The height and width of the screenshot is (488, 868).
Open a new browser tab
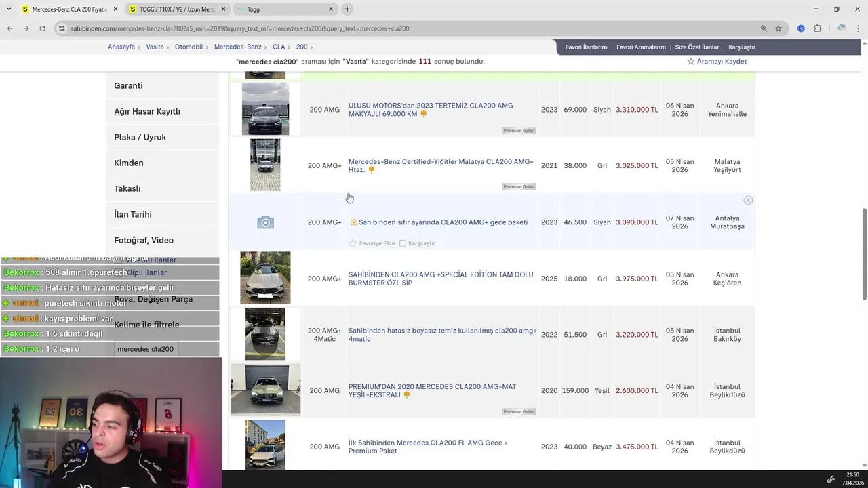coord(347,9)
